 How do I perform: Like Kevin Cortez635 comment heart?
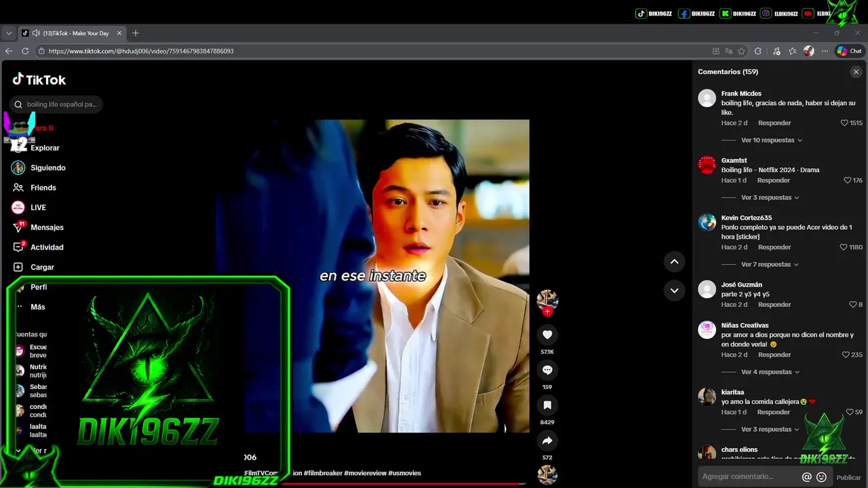pyautogui.click(x=844, y=247)
